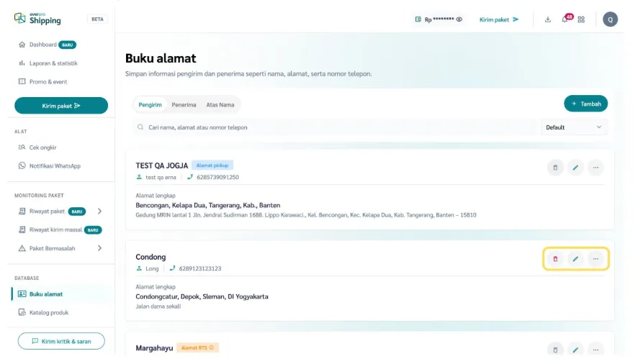This screenshot has height=364, width=638.
Task: Open the user profile avatar
Action: click(610, 19)
